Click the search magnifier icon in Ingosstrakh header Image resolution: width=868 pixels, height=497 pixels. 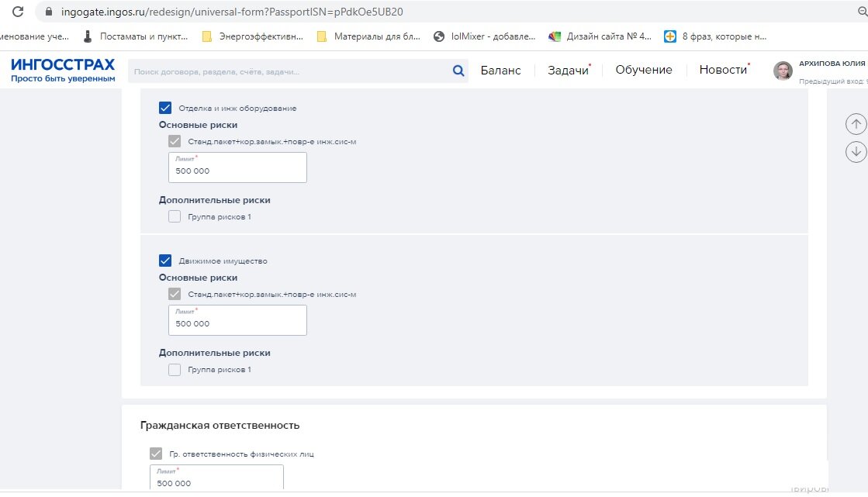(458, 71)
